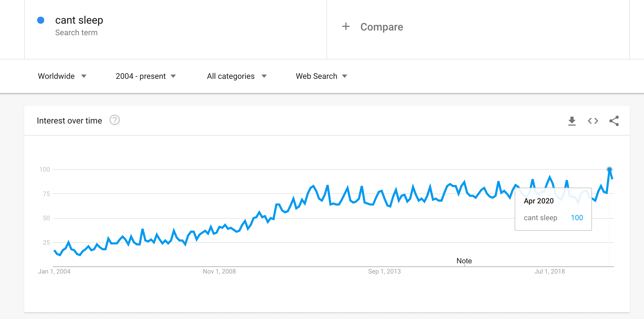Click the Interest over time heading
This screenshot has width=644, height=319.
pos(69,121)
